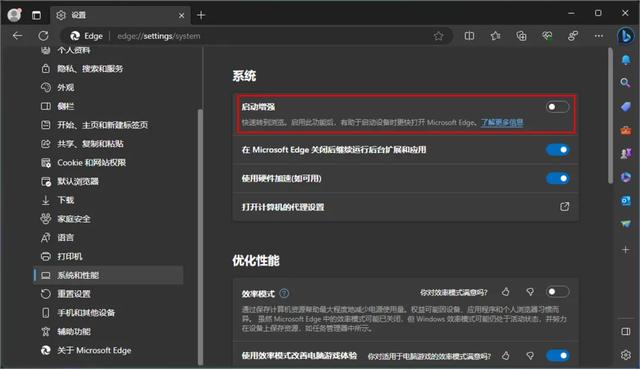Open the Microsoft 365 sidebar icon

[625, 177]
